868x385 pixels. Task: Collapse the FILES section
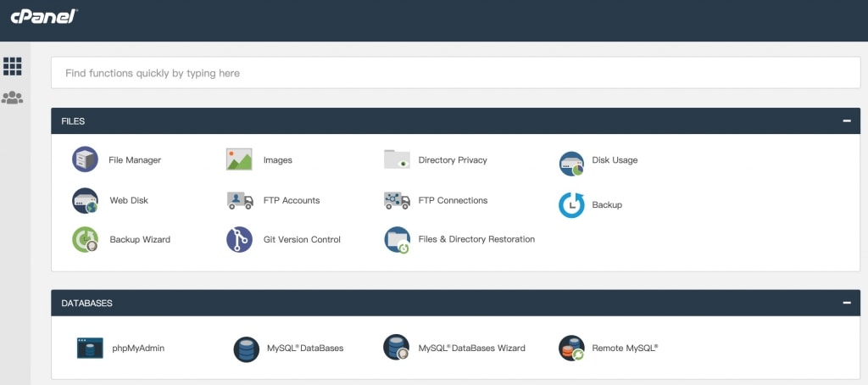(x=847, y=120)
